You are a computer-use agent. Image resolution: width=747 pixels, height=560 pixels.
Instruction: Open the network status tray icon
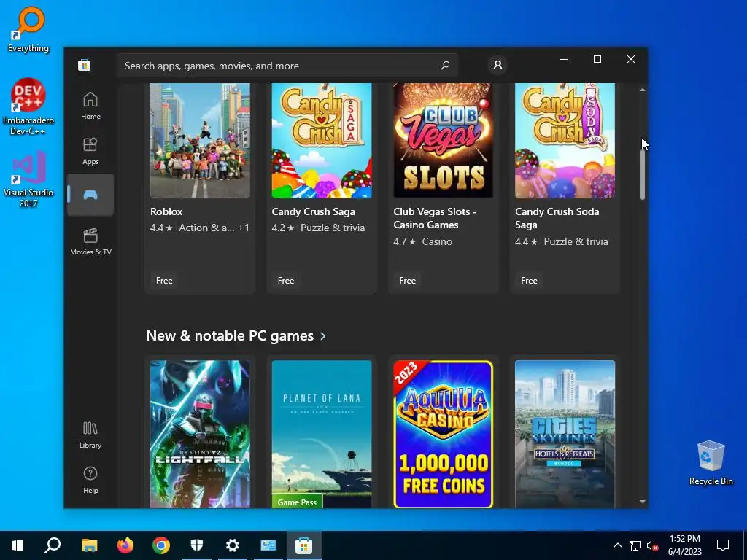635,545
